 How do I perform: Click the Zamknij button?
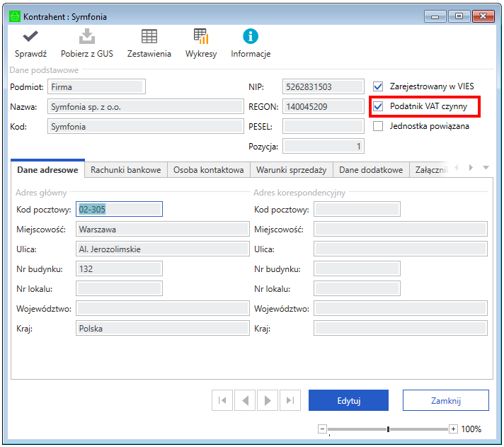coord(446,400)
